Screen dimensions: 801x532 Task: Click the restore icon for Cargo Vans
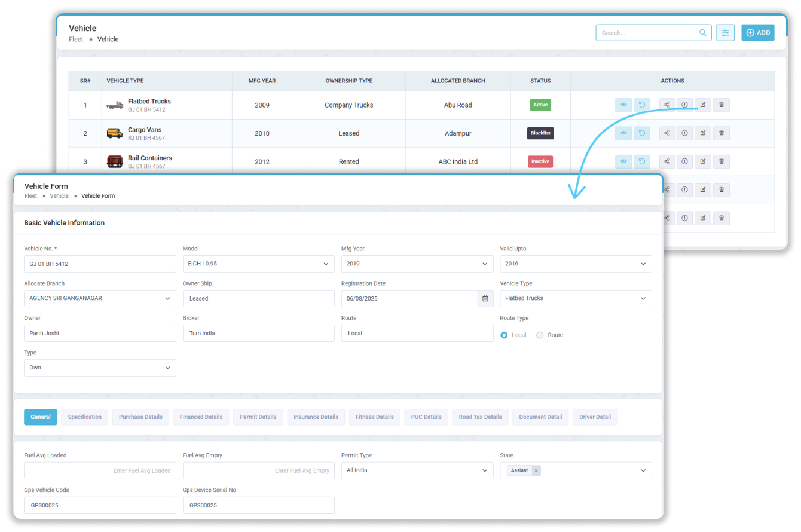pyautogui.click(x=642, y=133)
